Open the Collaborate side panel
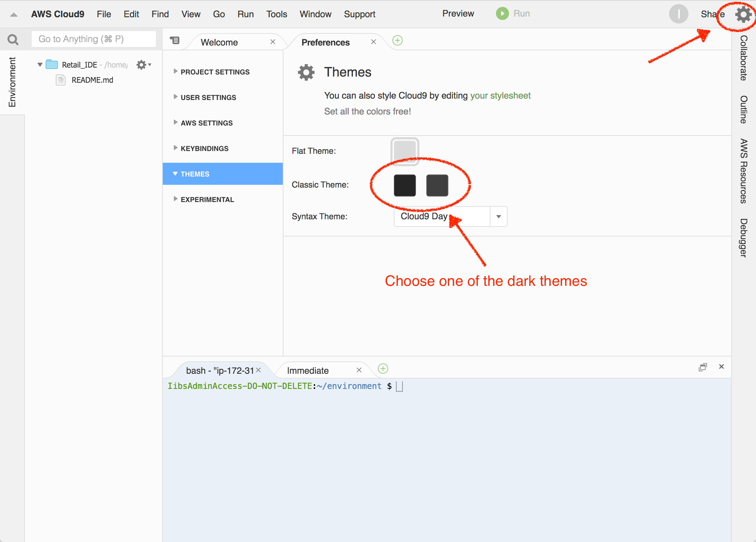Image resolution: width=756 pixels, height=542 pixels. click(744, 58)
